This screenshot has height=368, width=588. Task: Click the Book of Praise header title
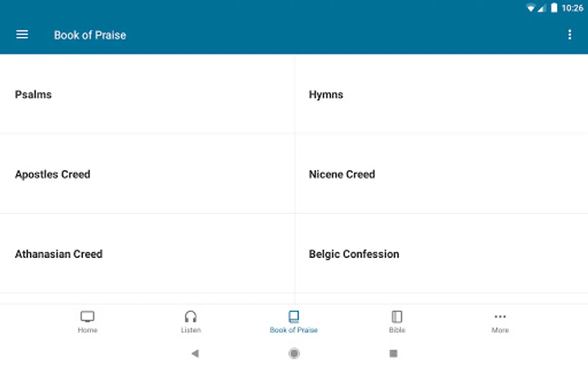point(90,35)
